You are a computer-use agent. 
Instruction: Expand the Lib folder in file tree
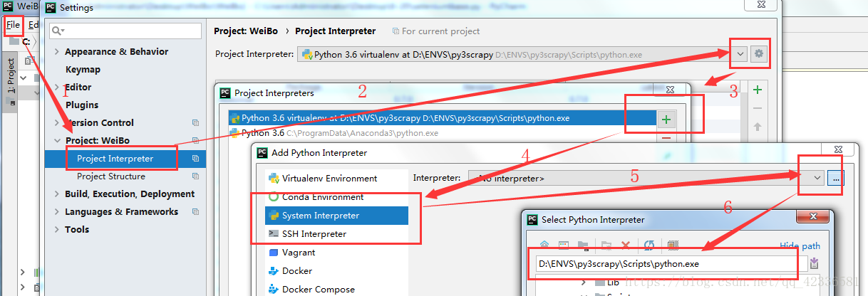coord(584,282)
